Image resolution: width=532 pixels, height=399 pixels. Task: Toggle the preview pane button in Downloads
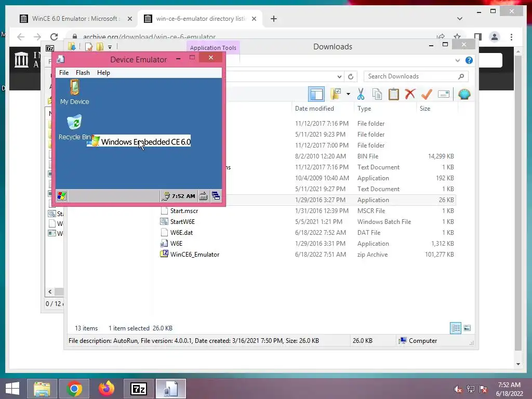(316, 94)
